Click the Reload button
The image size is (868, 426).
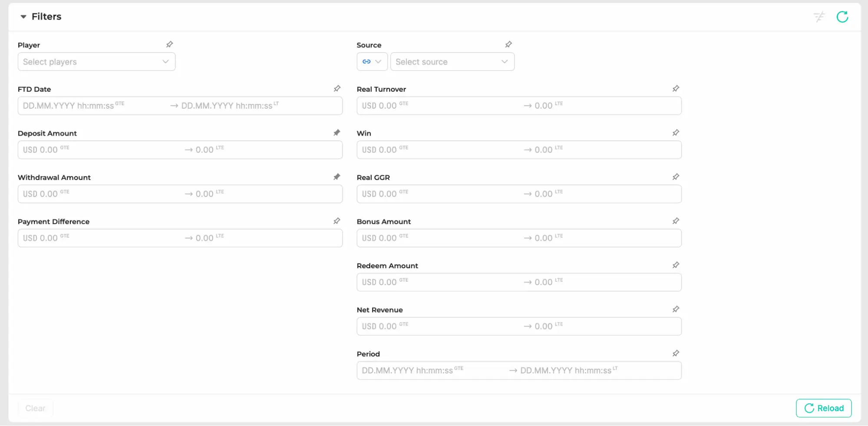pos(824,408)
